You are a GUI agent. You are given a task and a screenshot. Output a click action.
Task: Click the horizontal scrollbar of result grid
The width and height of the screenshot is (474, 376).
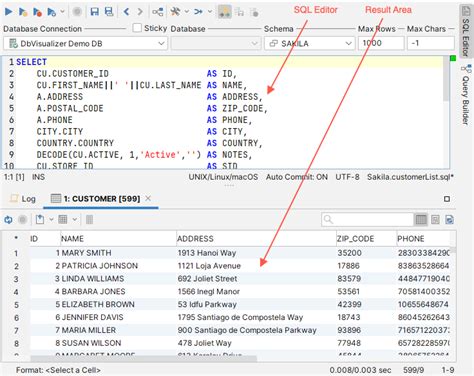(144, 359)
